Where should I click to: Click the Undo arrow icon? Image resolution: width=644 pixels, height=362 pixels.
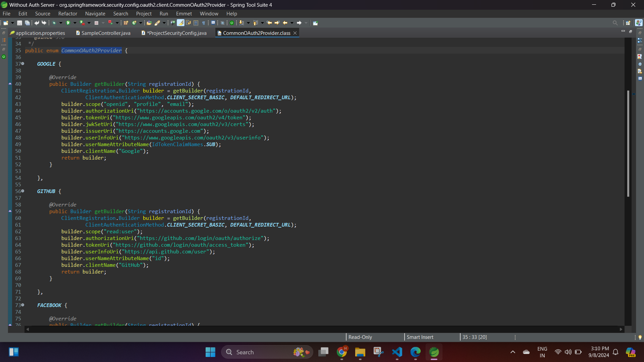tap(37, 23)
